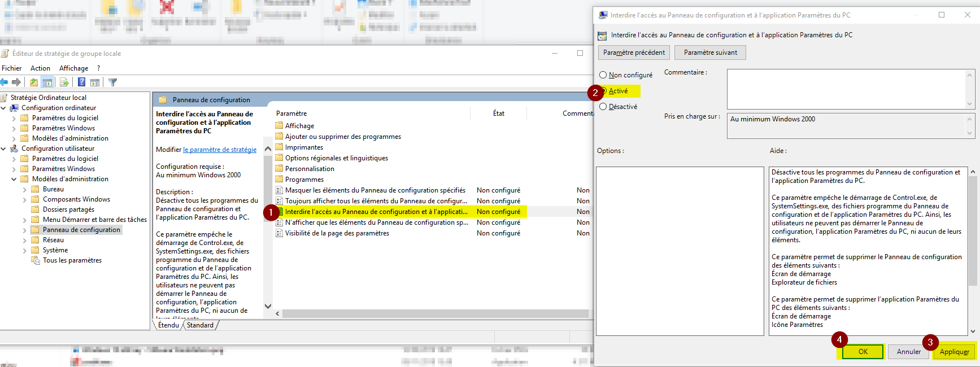Open help via the blue question mark icon
The width and height of the screenshot is (980, 367).
click(81, 82)
